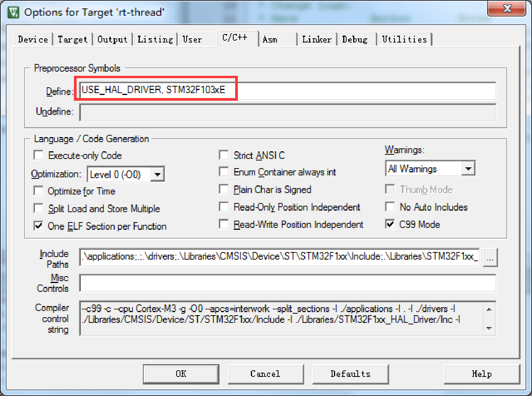Go to the Listing tab
This screenshot has height=396, width=532.
[155, 39]
